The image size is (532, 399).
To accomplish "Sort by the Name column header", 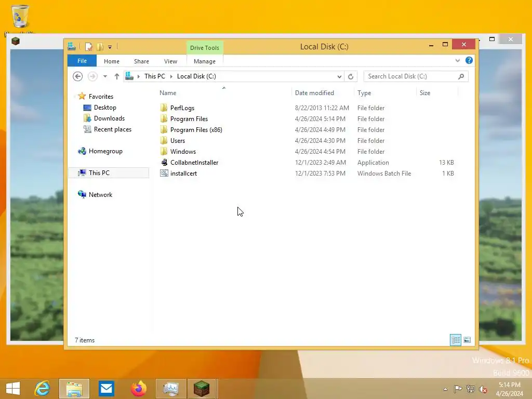I will click(168, 93).
